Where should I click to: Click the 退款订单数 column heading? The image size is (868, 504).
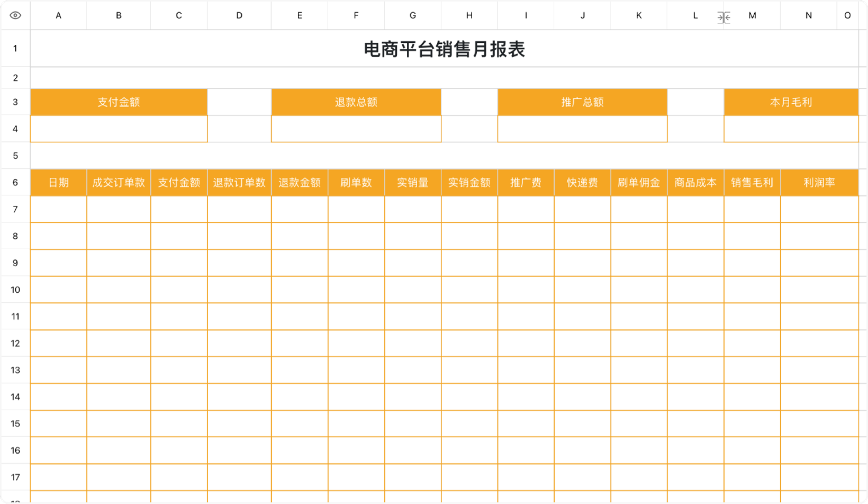coord(239,183)
